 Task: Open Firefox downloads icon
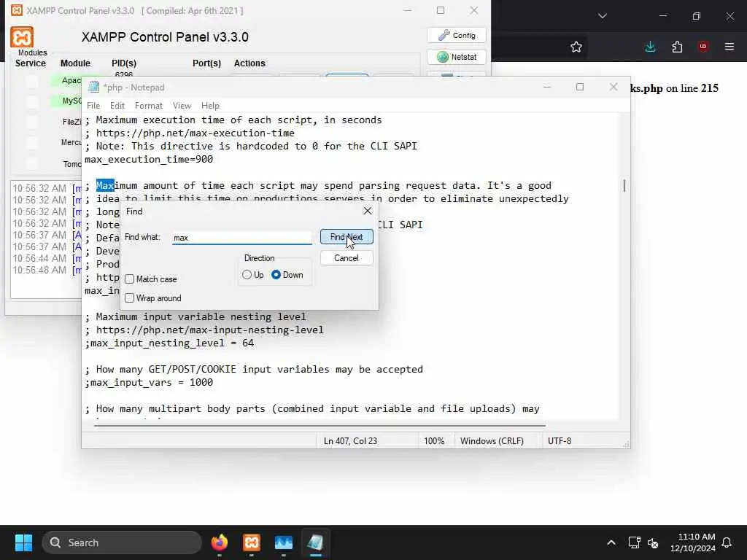(650, 47)
